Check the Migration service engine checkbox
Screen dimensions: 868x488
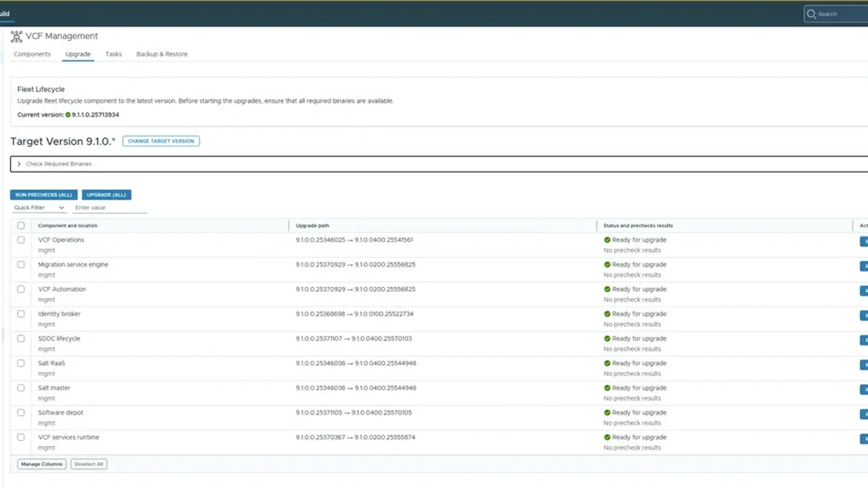pyautogui.click(x=21, y=265)
